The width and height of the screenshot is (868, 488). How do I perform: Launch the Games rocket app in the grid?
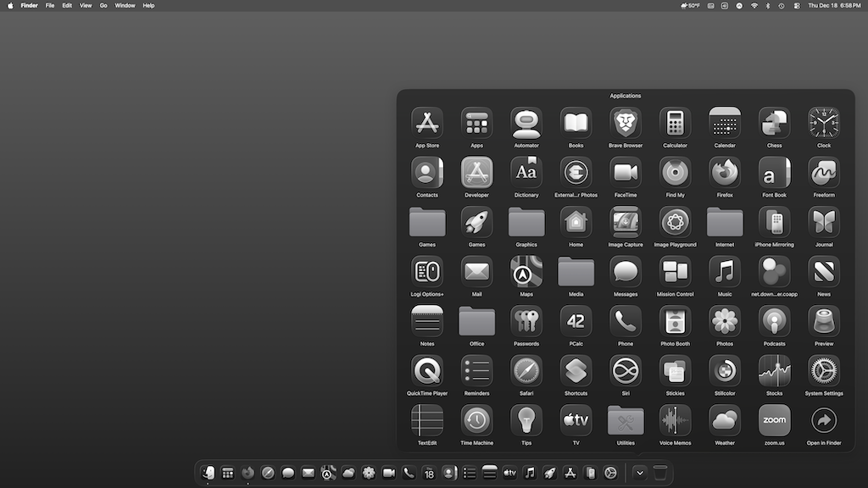pos(476,222)
